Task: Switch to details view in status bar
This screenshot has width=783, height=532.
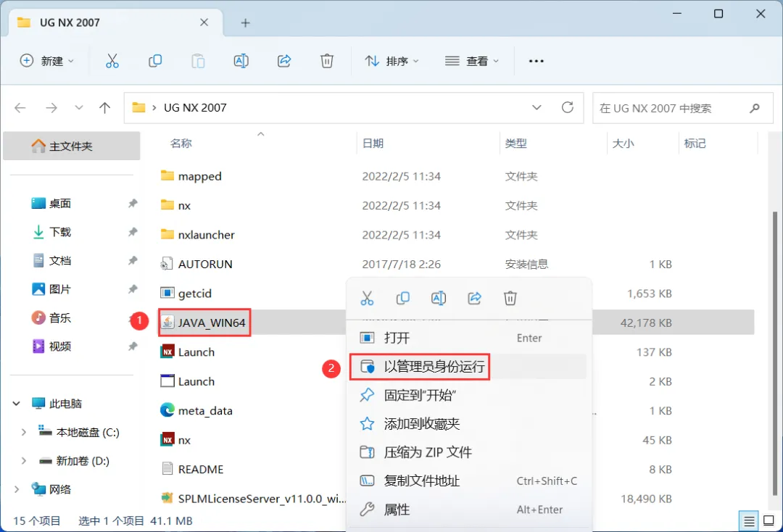Action: click(748, 522)
